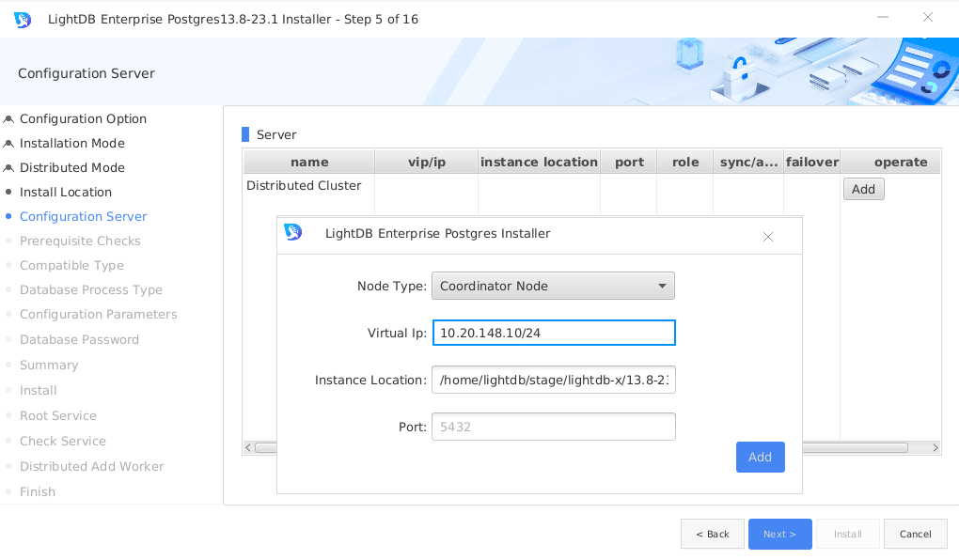Image resolution: width=959 pixels, height=560 pixels.
Task: Click the table scrollbar left arrow
Action: (x=247, y=447)
